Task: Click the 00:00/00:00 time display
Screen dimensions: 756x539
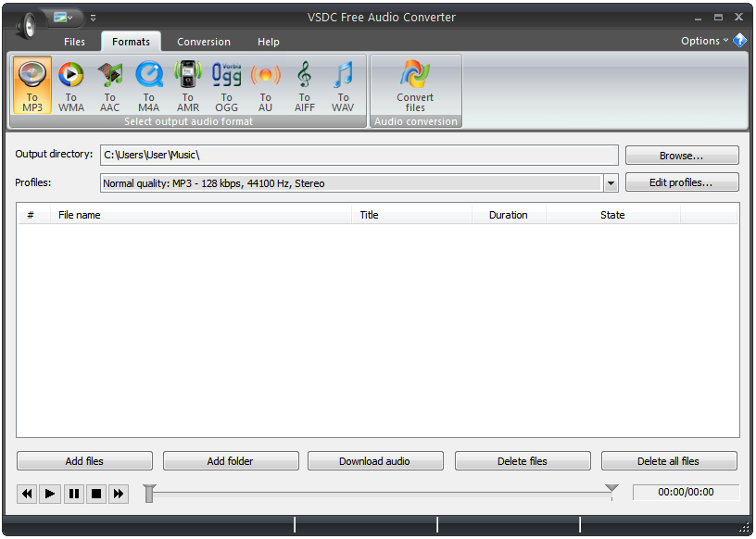Action: 687,493
